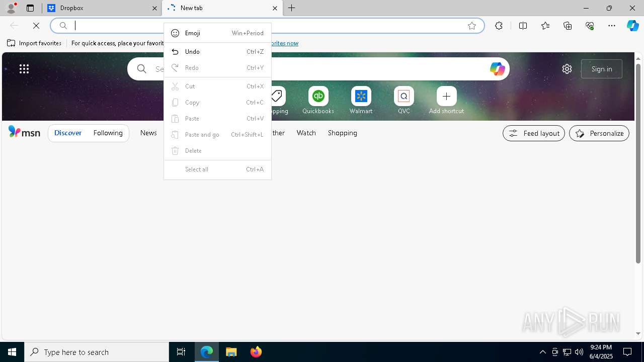Open the Watch category
Viewport: 644px width, 362px height.
[x=306, y=133]
